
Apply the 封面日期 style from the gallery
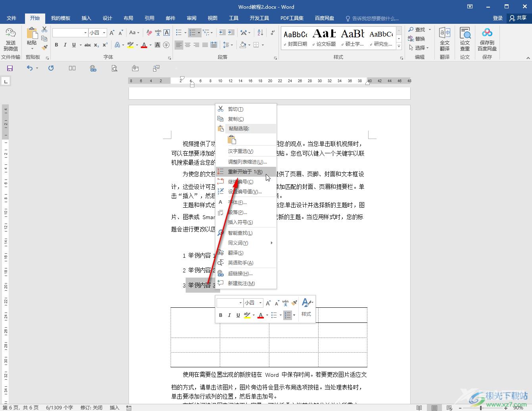(295, 39)
